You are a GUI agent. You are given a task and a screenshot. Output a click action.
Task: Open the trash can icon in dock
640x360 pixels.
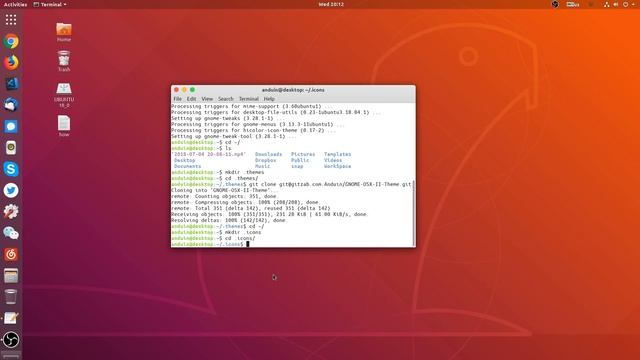11,297
